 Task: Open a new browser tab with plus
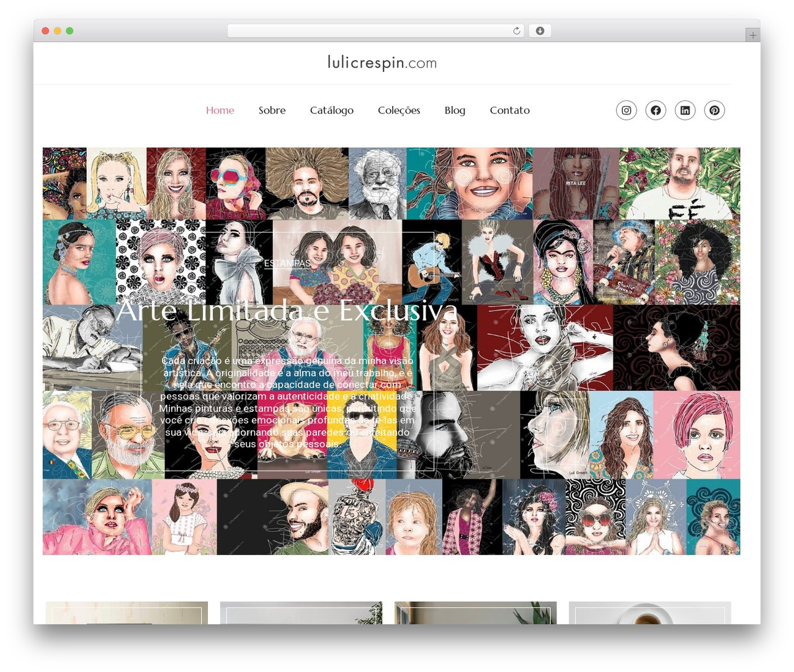click(752, 35)
